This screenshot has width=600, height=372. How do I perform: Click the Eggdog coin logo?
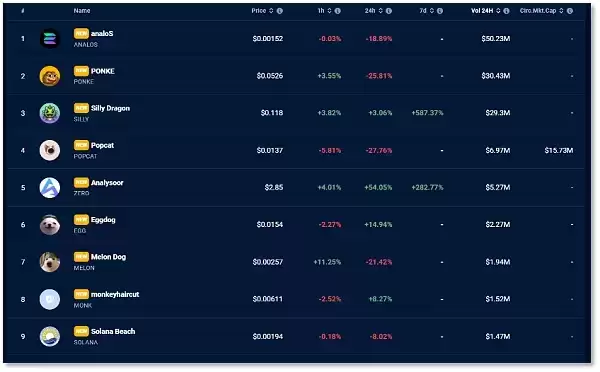50,225
